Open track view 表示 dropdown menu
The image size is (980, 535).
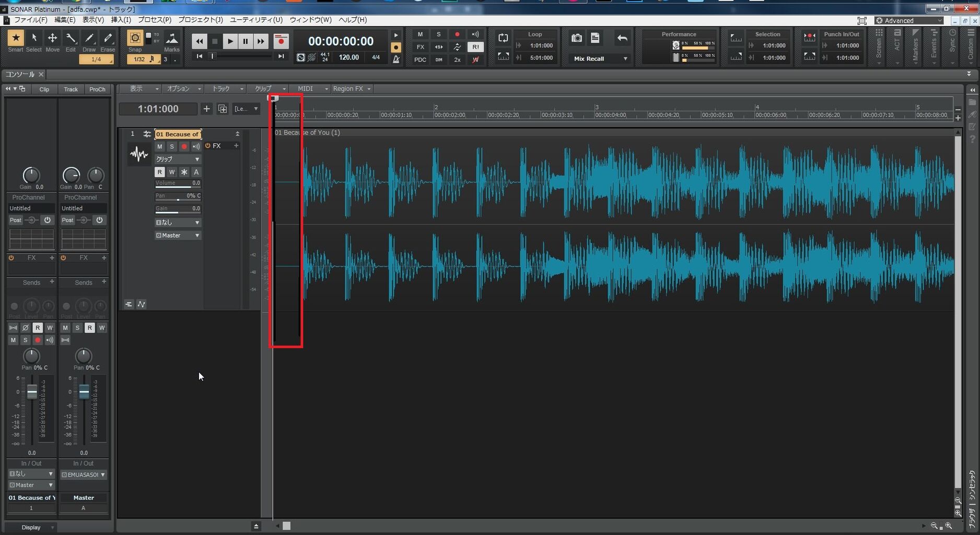click(x=139, y=89)
